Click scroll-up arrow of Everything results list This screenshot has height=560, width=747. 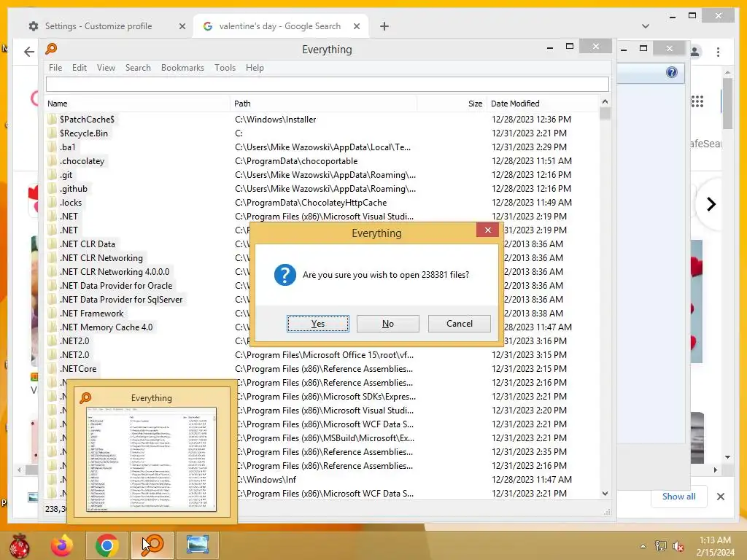coord(605,101)
